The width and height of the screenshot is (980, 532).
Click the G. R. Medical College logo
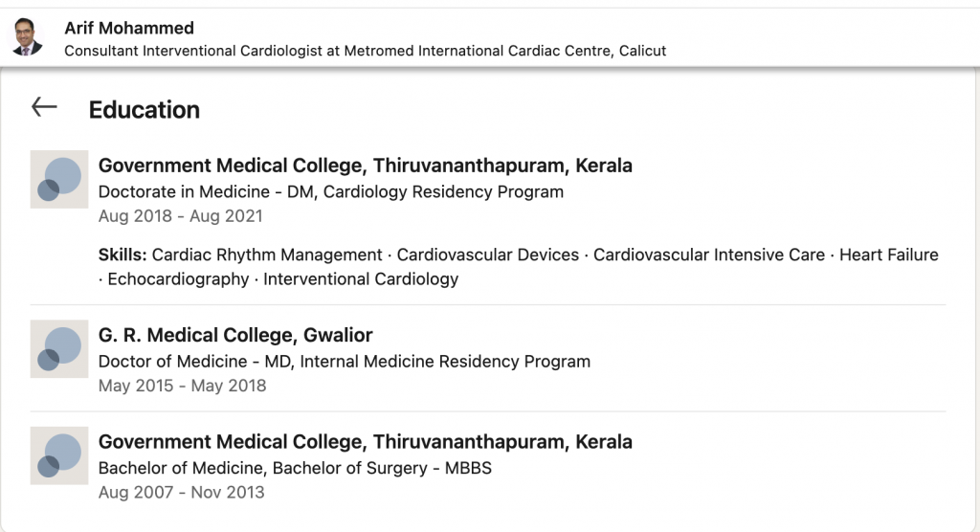[x=59, y=348]
